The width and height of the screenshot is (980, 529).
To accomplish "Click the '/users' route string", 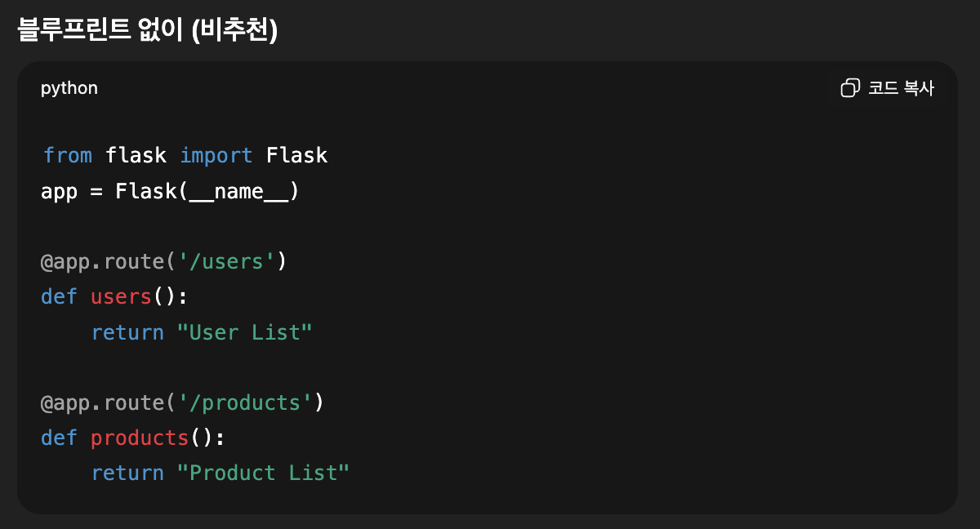I will pyautogui.click(x=226, y=261).
